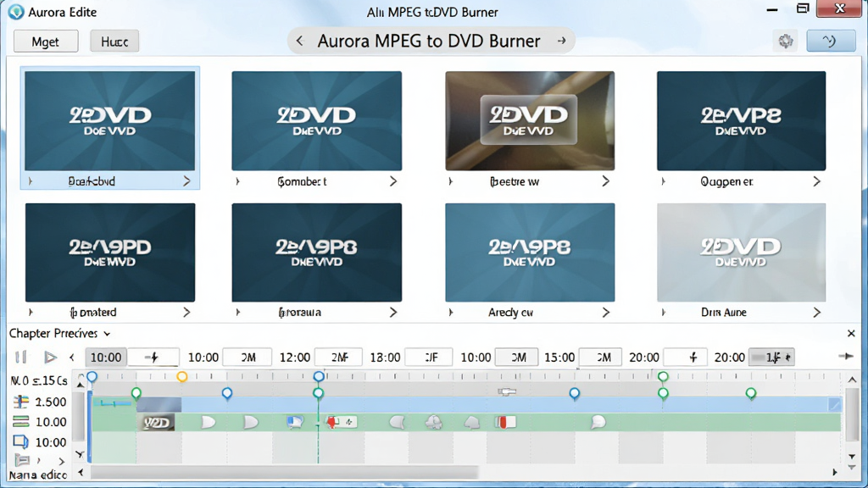The width and height of the screenshot is (868, 488).
Task: Click the blue speech bubble clip icon
Action: pos(295,423)
